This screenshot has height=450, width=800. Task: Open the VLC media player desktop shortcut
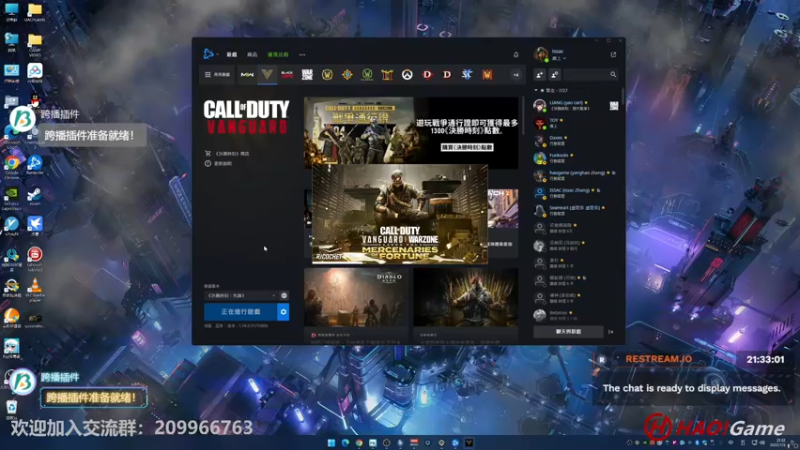(x=35, y=289)
